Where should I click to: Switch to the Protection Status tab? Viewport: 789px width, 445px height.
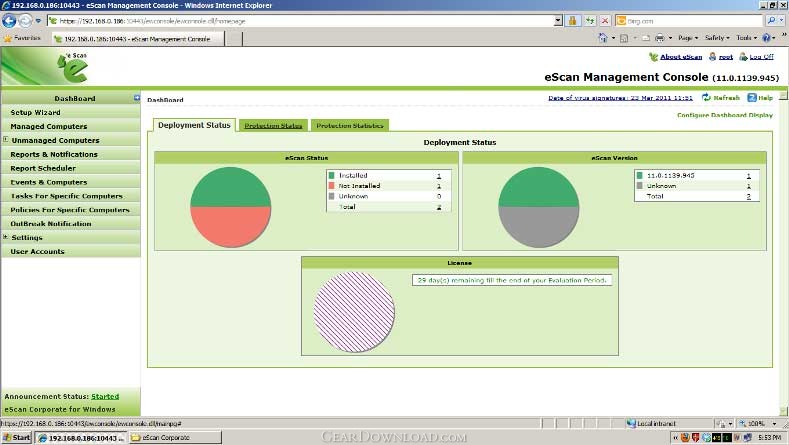[x=273, y=125]
